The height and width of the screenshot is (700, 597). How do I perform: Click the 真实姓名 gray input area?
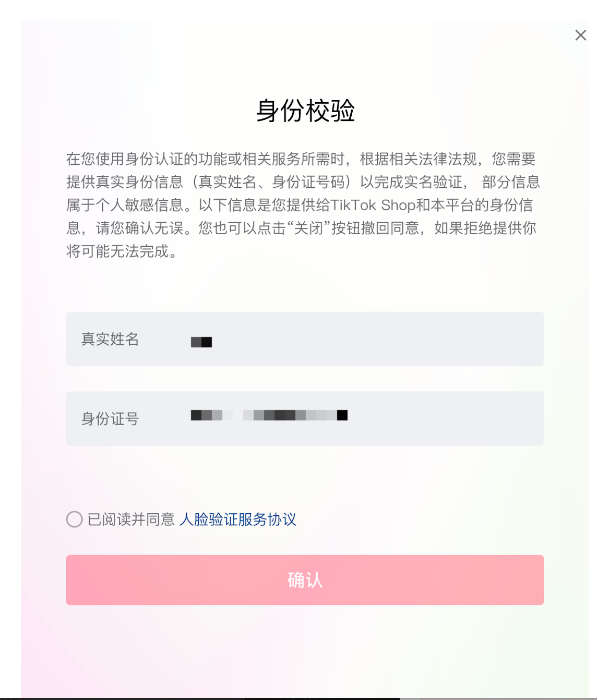click(x=305, y=340)
